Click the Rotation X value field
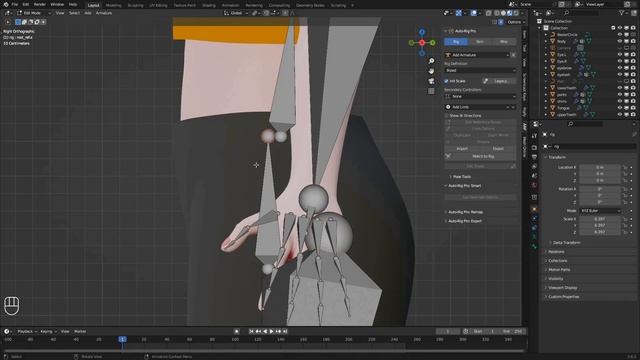Viewport: 640px width, 360px height. tap(600, 189)
